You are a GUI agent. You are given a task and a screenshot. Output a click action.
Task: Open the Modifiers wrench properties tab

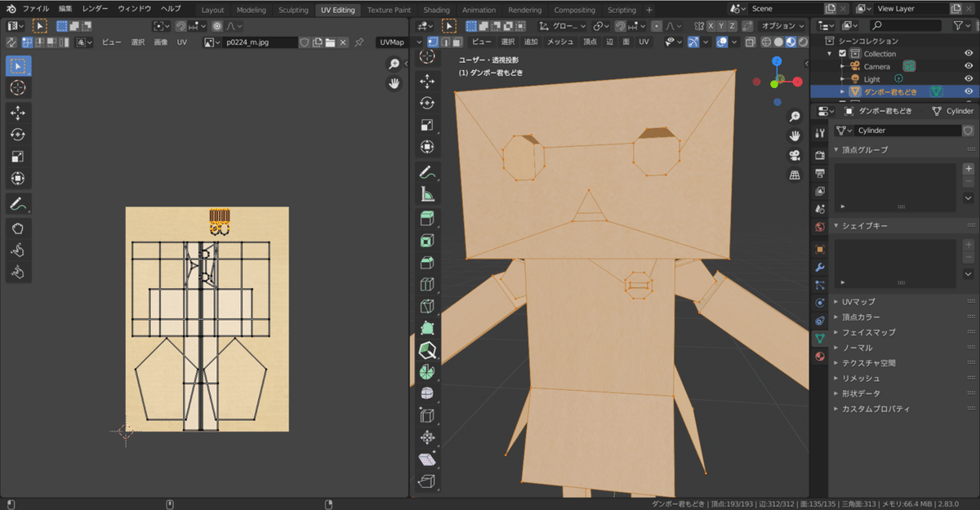820,267
